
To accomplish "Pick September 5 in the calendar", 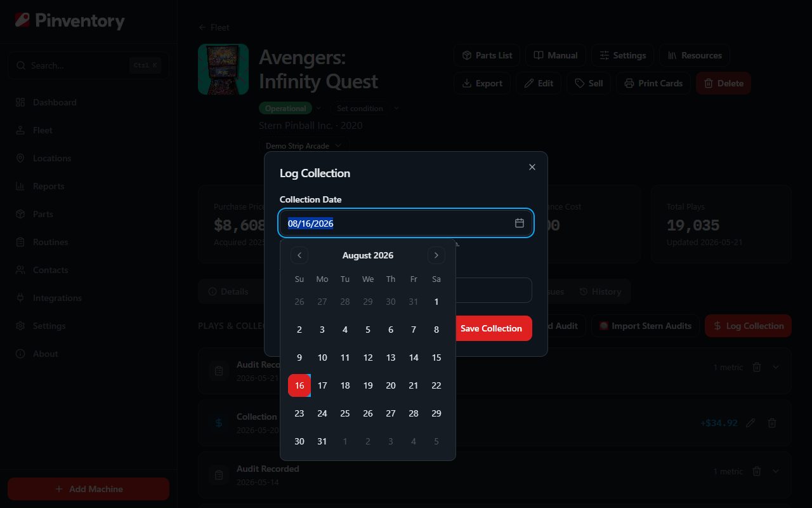I will (436, 441).
